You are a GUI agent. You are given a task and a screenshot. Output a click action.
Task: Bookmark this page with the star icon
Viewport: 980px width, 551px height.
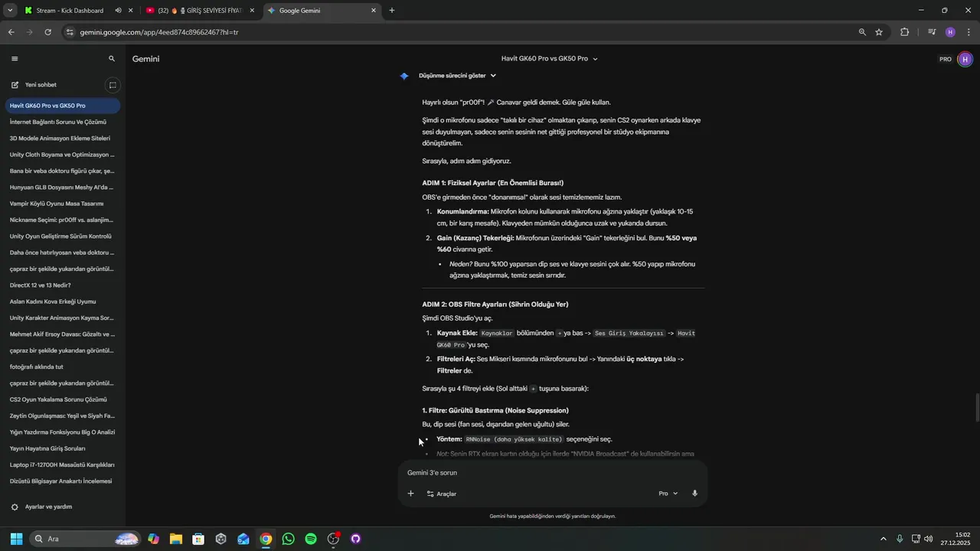pyautogui.click(x=879, y=32)
